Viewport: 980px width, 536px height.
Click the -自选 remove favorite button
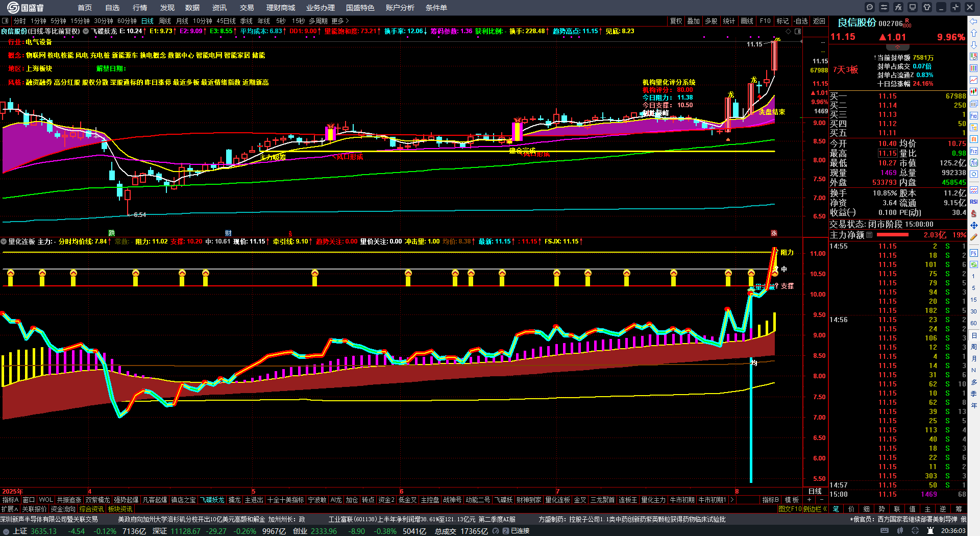click(x=800, y=21)
